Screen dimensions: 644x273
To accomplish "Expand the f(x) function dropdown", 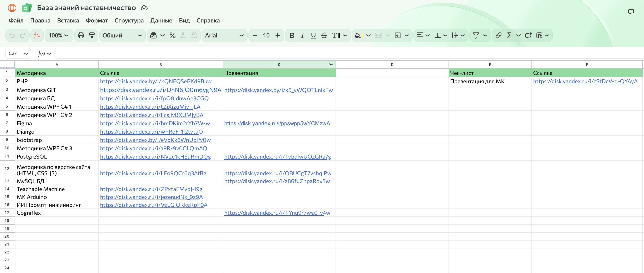I will click(49, 54).
